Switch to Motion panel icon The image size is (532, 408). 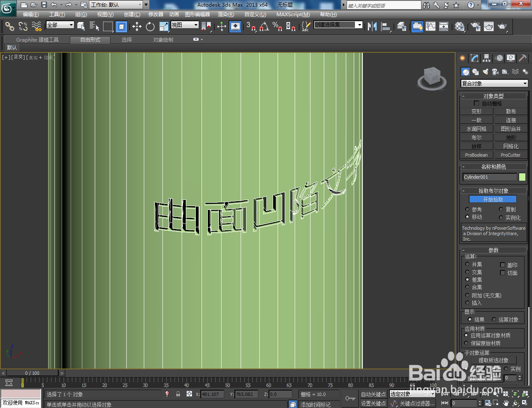499,58
